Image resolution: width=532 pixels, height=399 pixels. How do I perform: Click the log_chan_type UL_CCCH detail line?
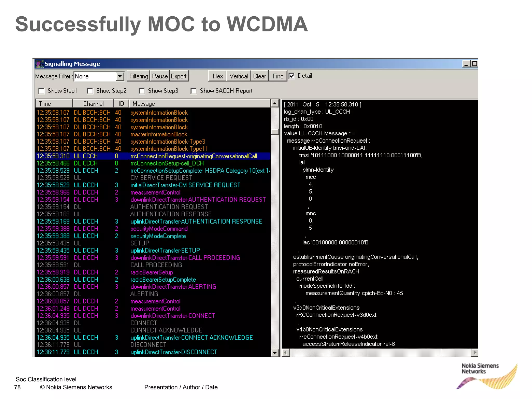click(317, 112)
